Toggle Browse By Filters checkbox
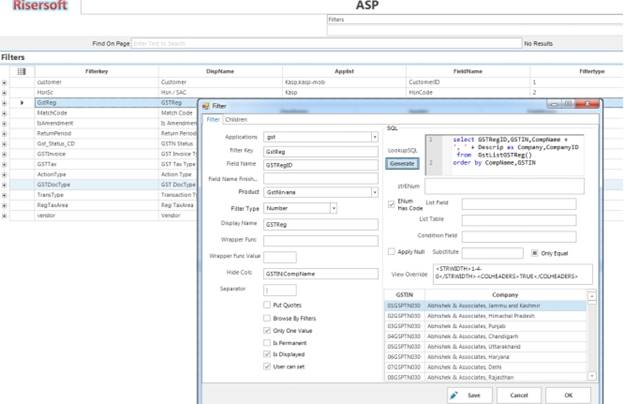The width and height of the screenshot is (624, 404). click(267, 318)
